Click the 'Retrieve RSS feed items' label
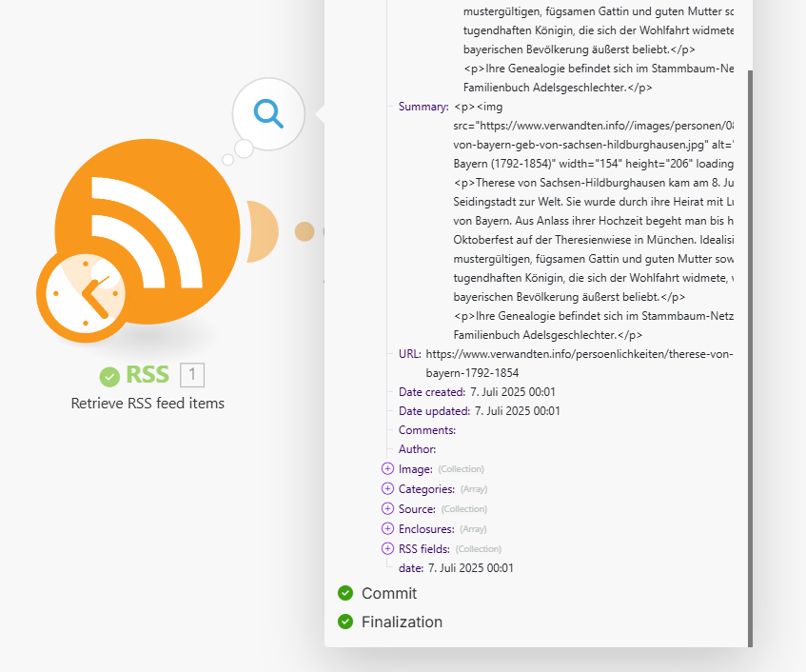Viewport: 806px width, 672px height. pos(147,404)
